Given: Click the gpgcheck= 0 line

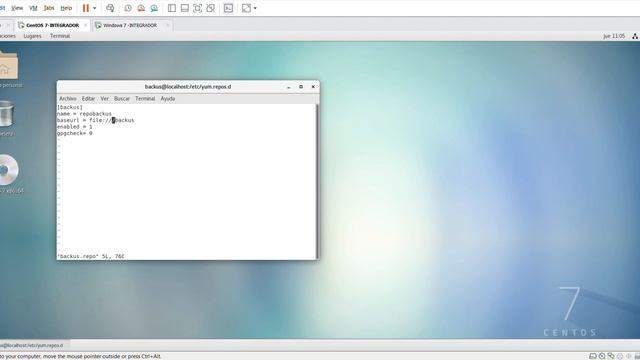Looking at the screenshot, I should point(75,133).
